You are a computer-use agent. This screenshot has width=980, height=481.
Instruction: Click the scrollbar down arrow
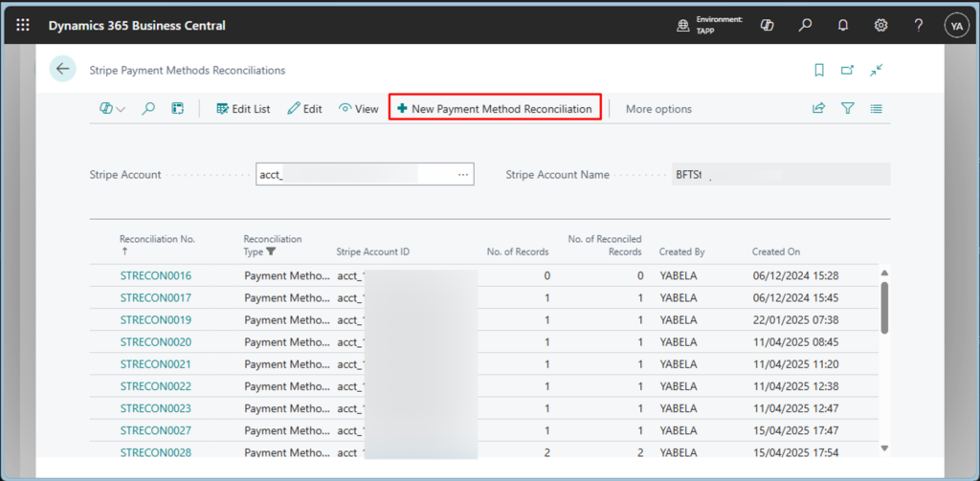pyautogui.click(x=883, y=448)
